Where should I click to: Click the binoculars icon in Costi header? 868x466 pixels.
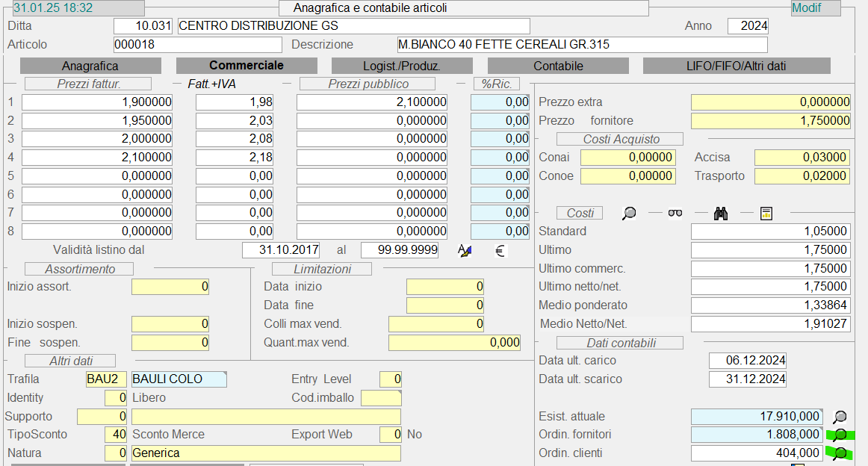[721, 214]
